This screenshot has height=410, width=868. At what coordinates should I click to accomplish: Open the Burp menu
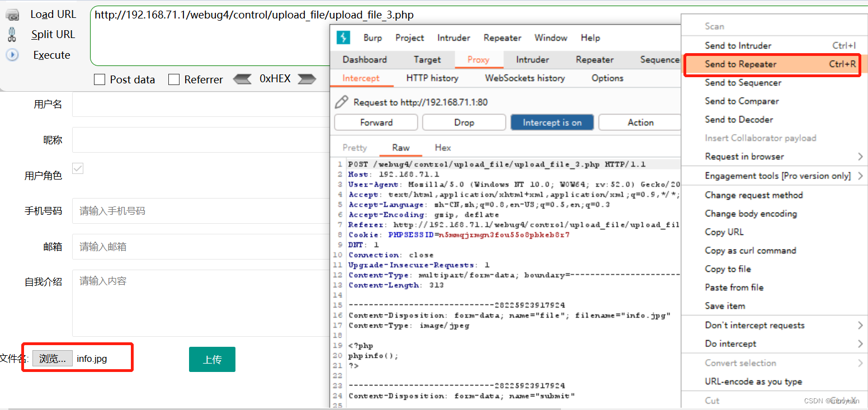click(x=372, y=37)
